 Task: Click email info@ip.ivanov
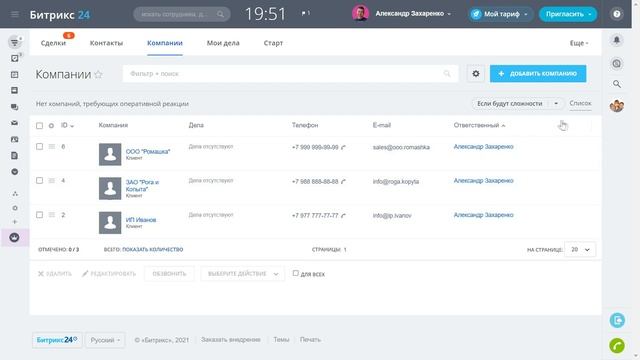click(x=392, y=216)
